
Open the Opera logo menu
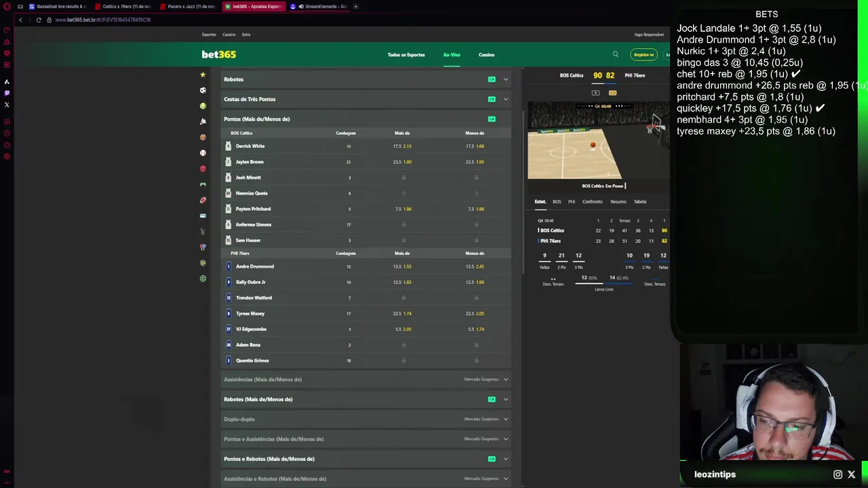pyautogui.click(x=7, y=7)
